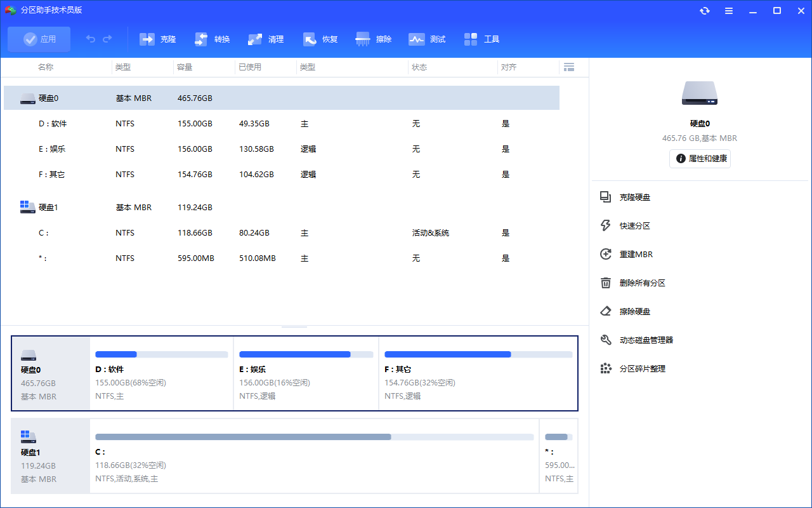Click the 容量 column header

click(x=185, y=67)
